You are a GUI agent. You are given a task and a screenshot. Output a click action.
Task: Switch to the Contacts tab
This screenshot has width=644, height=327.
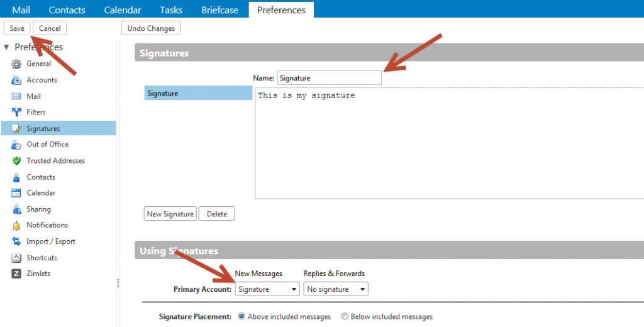(67, 10)
